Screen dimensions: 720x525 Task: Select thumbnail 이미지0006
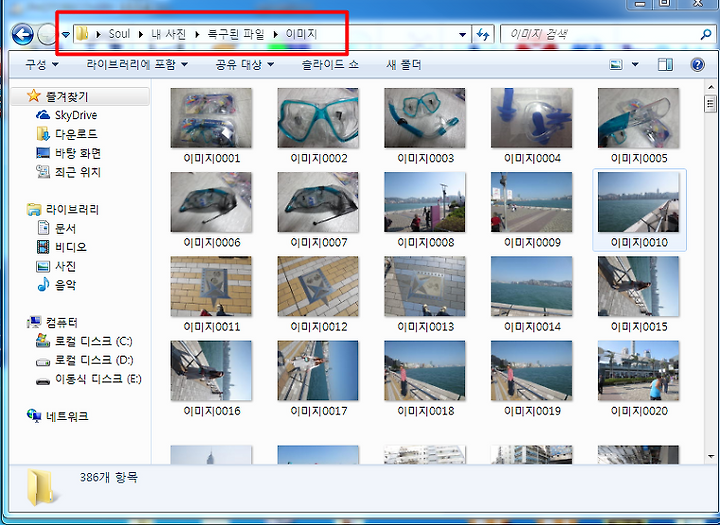click(x=211, y=202)
